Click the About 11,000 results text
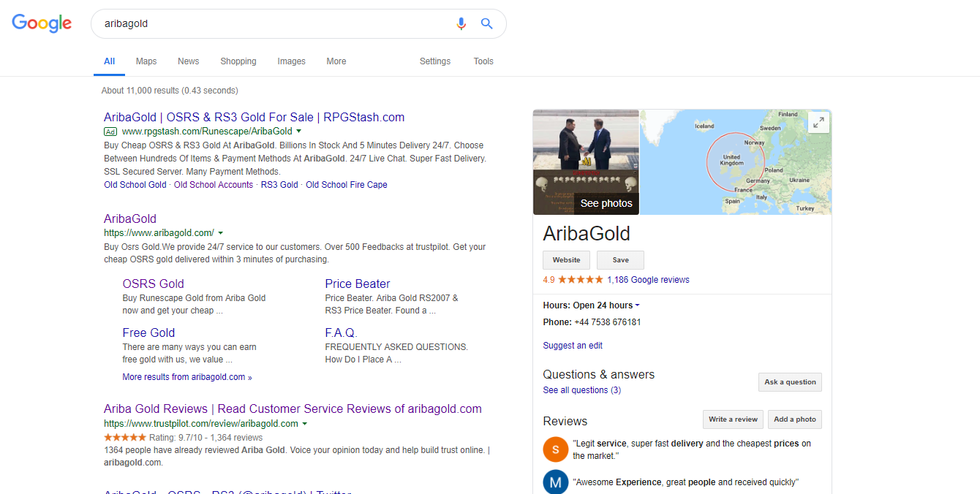 coord(170,91)
